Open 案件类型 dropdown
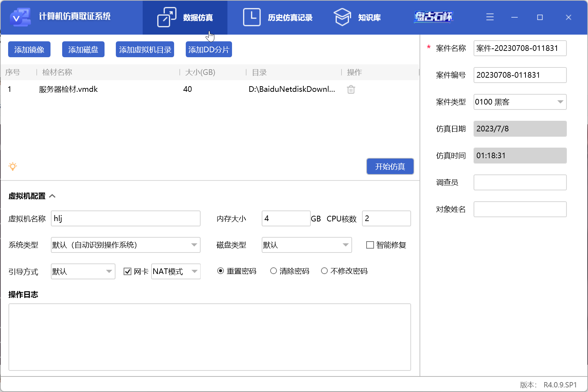Screen dimensions: 588x392 (520, 102)
